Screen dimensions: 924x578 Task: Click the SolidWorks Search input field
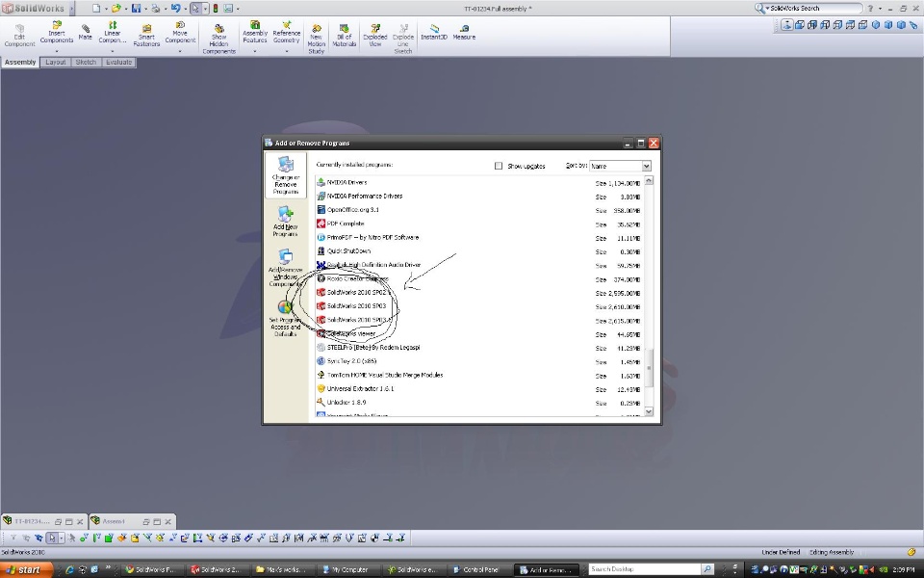click(814, 9)
